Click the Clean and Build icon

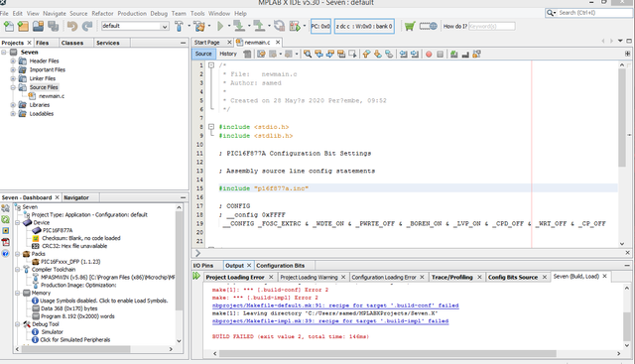[x=199, y=27]
